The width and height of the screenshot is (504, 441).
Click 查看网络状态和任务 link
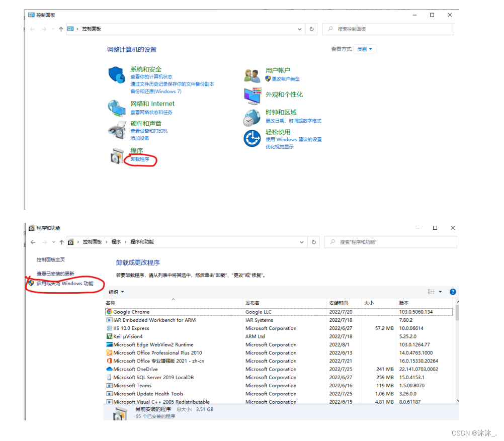click(151, 112)
